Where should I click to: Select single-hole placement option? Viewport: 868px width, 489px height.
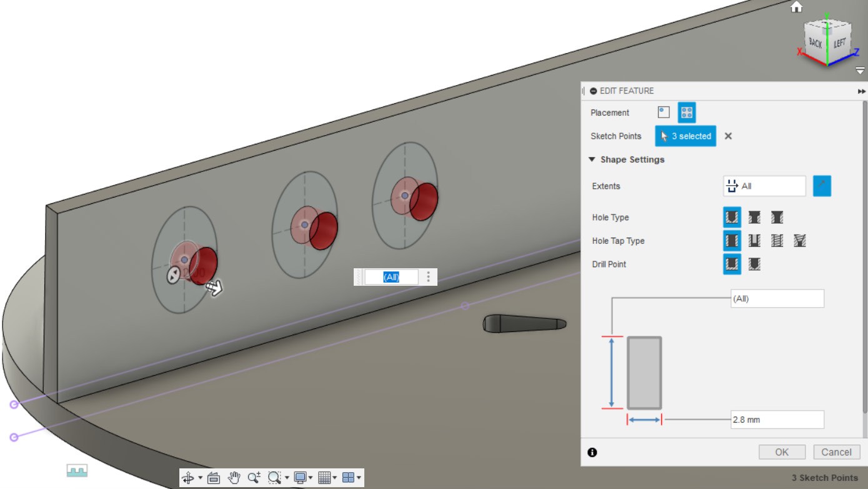point(664,113)
